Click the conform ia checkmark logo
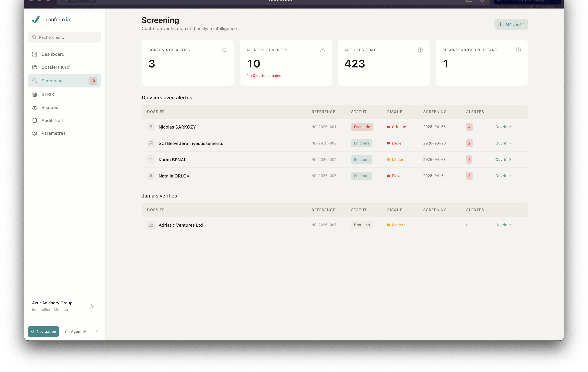 pyautogui.click(x=36, y=20)
